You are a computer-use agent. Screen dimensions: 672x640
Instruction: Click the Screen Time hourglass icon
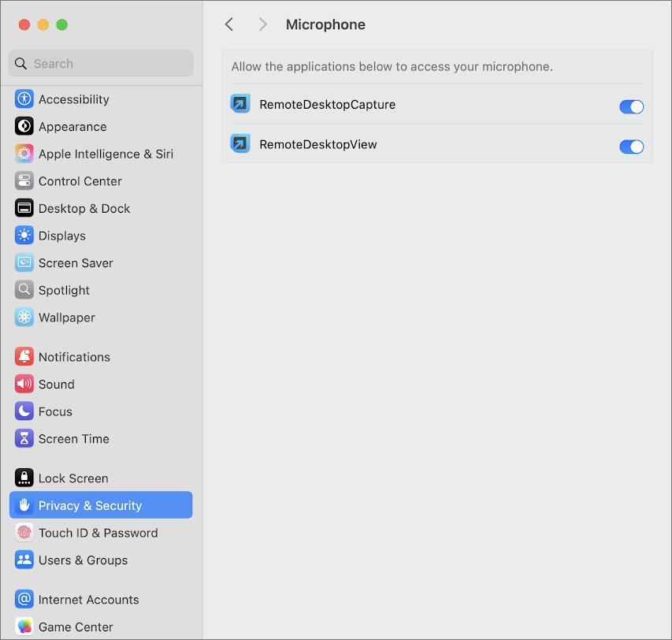(24, 439)
